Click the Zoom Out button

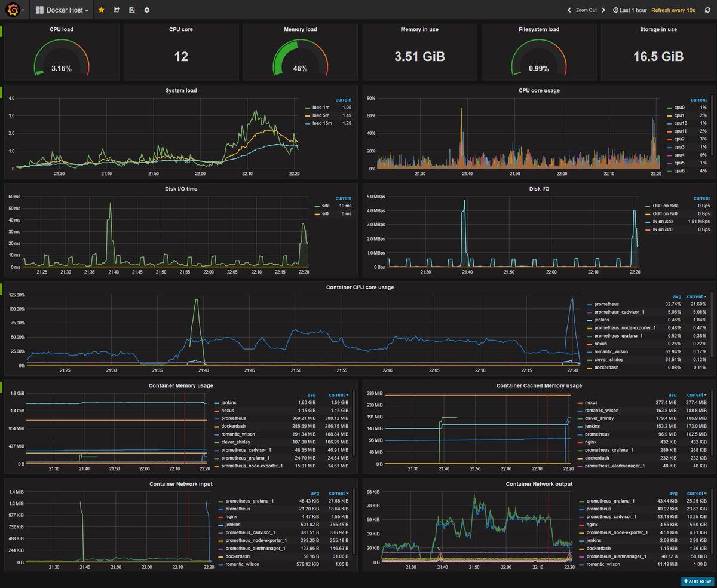tap(586, 10)
